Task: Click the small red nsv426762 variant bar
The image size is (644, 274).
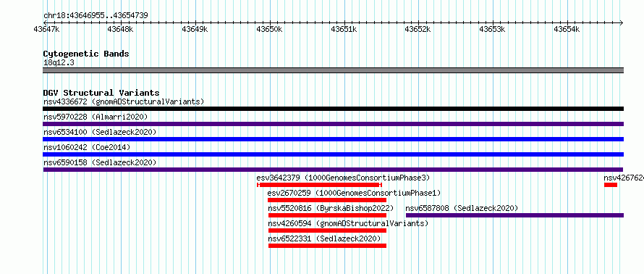Action: [x=610, y=185]
